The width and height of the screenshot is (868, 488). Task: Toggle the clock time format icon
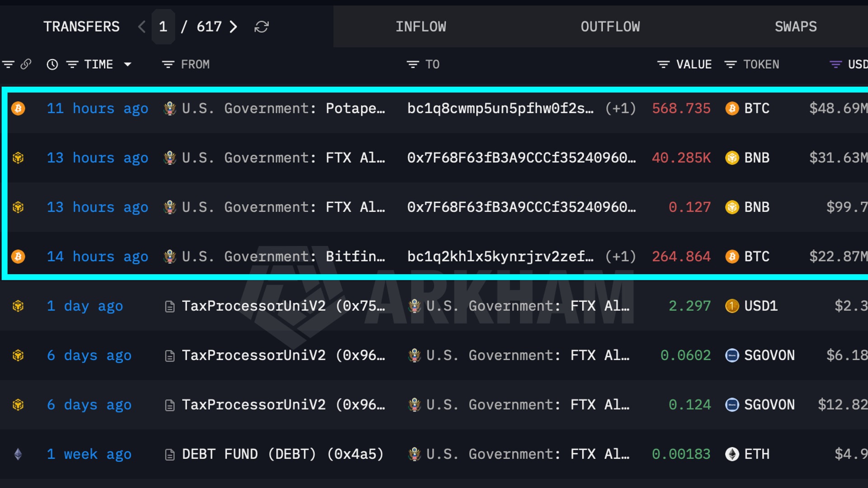(52, 65)
